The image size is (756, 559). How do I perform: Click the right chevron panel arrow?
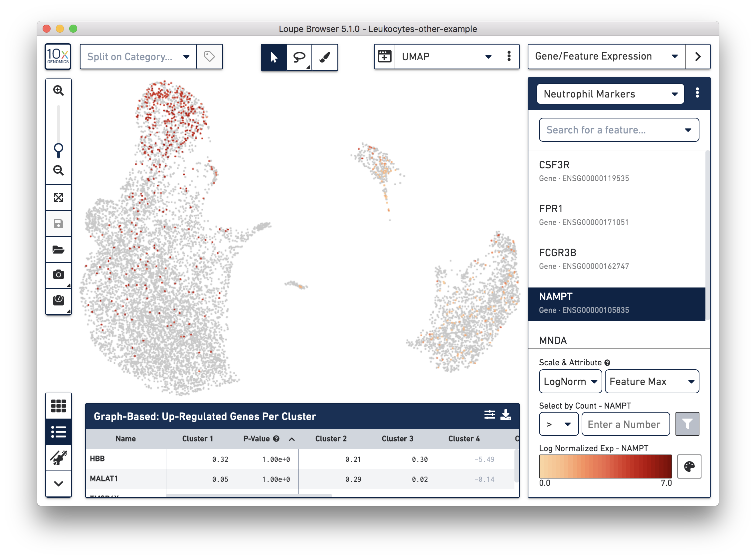[697, 57]
